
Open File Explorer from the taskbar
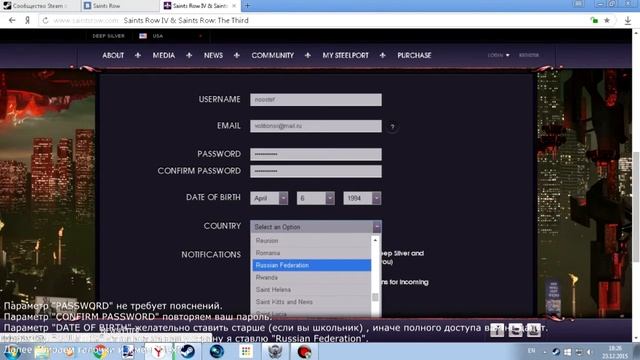point(42,351)
